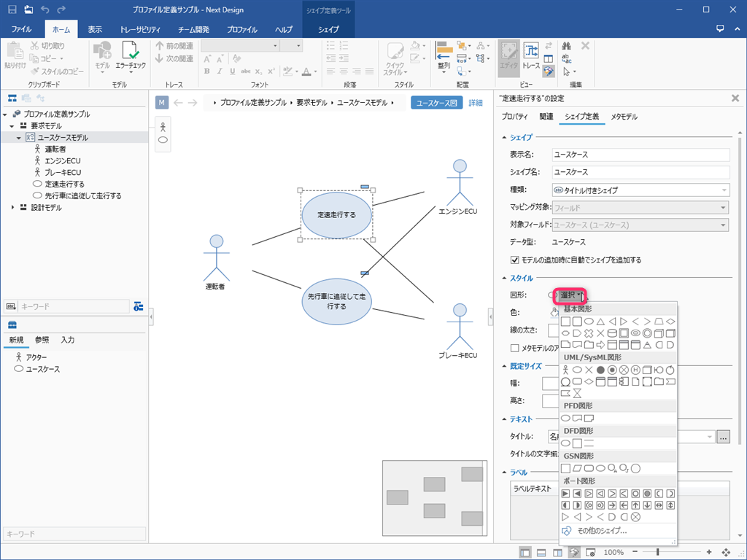The image size is (747, 560).
Task: Click the filter icon beside the model search box
Action: (x=139, y=306)
